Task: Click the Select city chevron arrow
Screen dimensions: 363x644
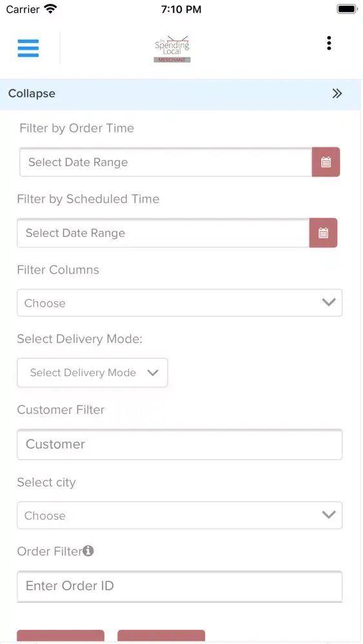Action: pos(329,515)
